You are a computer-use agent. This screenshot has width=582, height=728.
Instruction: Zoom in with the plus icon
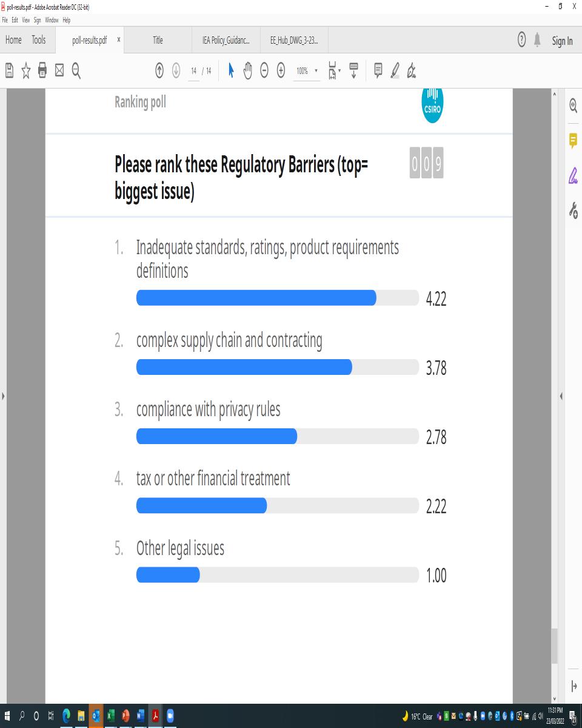[281, 71]
